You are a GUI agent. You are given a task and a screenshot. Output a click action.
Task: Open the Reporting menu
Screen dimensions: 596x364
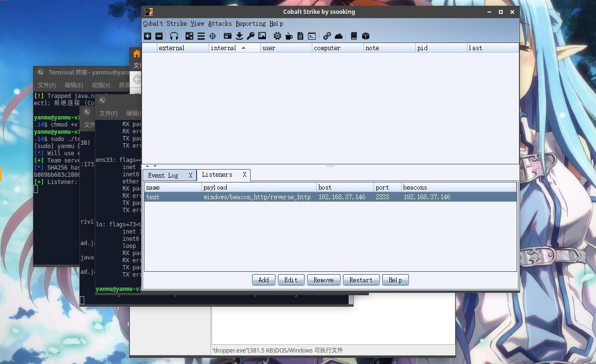click(x=251, y=23)
